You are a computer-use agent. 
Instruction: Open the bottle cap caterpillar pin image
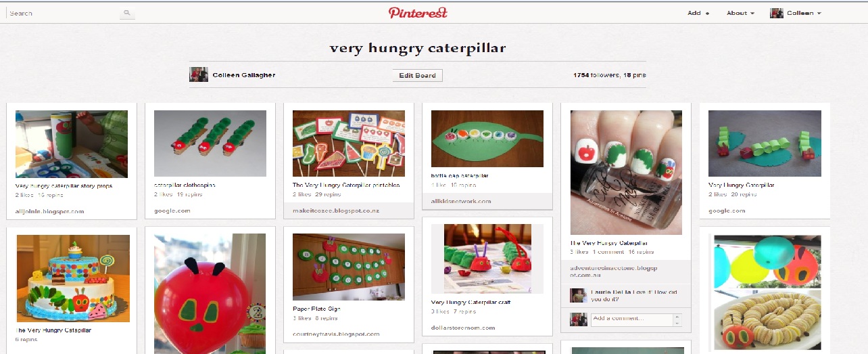487,139
